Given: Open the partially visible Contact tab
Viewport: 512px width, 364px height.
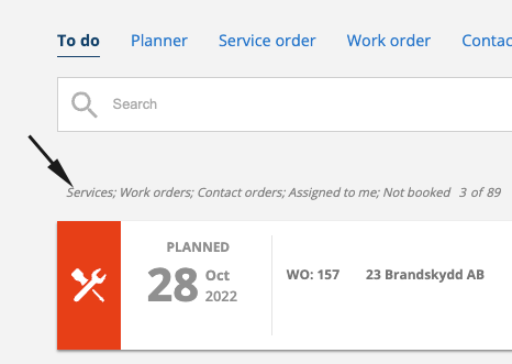Looking at the screenshot, I should tap(487, 41).
